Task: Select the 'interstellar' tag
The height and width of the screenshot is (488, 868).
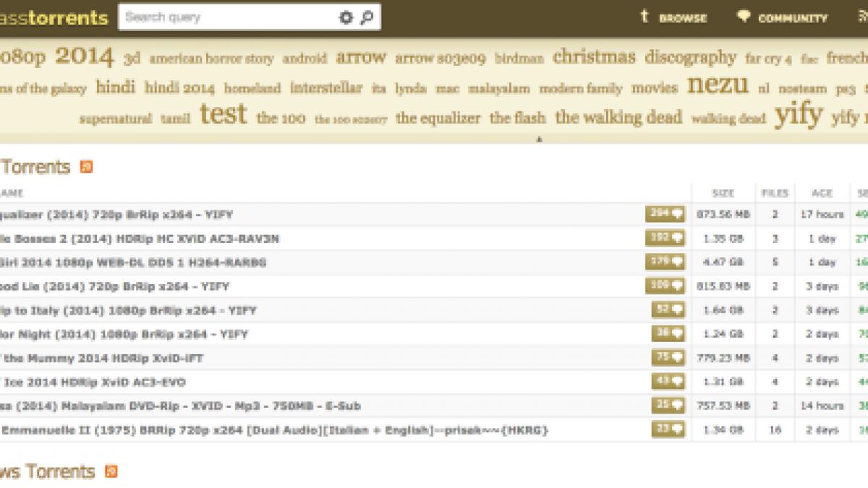Action: click(x=326, y=88)
